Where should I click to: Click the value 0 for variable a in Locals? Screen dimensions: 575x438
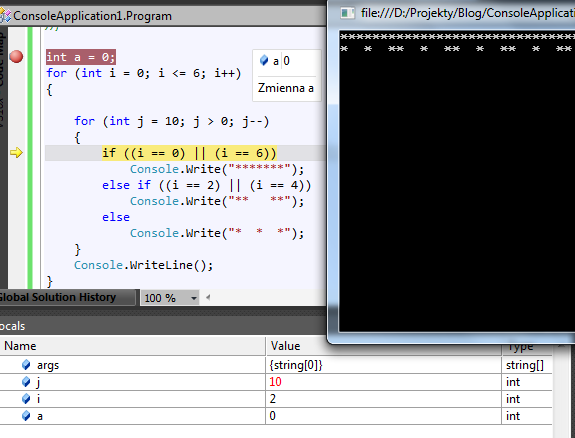272,416
